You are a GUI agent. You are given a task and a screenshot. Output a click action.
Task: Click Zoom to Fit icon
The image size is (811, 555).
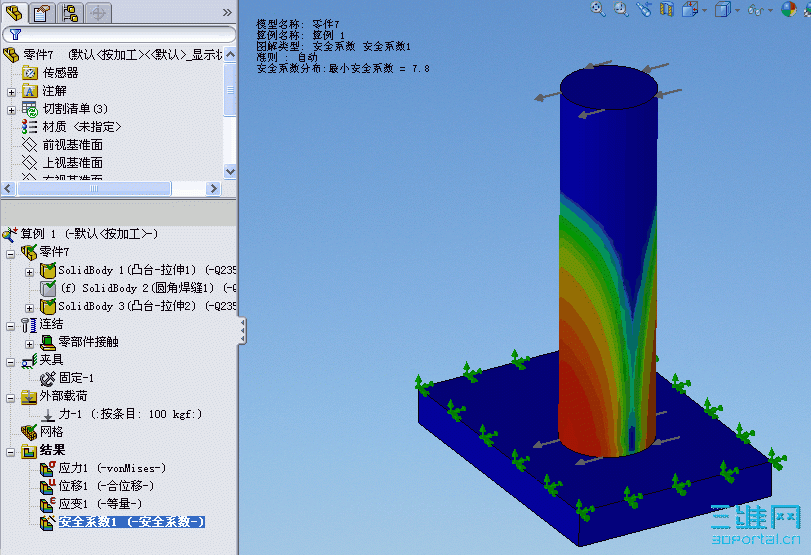point(598,9)
